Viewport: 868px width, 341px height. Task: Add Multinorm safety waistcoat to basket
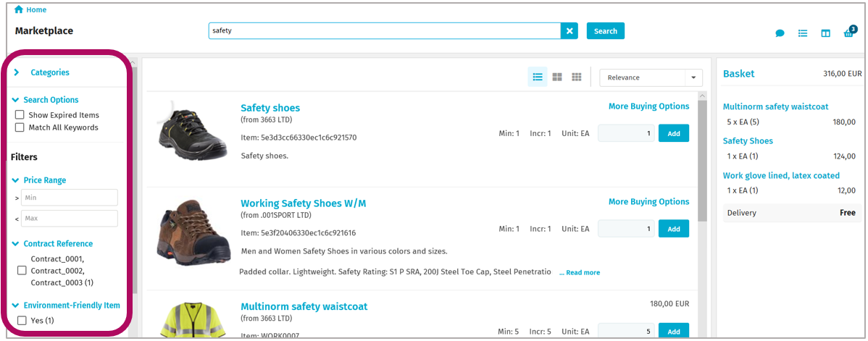point(674,331)
